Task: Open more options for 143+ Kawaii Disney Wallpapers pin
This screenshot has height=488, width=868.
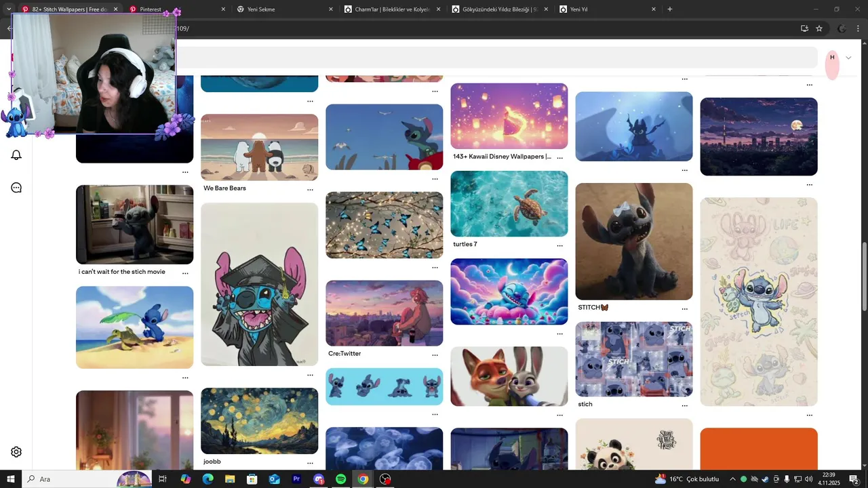Action: tap(559, 157)
